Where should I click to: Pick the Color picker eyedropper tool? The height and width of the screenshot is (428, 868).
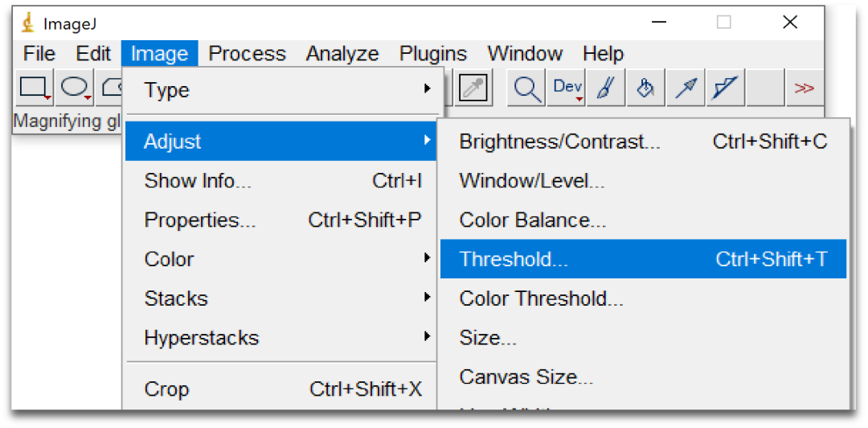(474, 88)
